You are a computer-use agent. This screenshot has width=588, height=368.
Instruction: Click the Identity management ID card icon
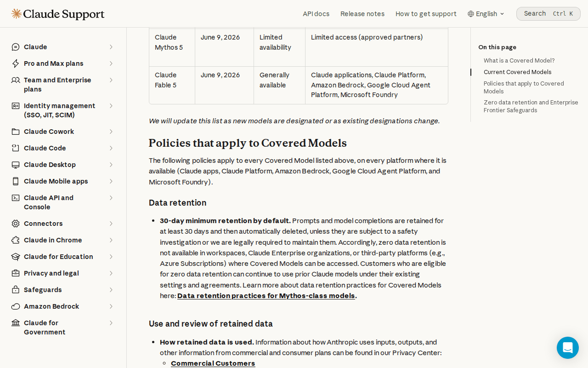[x=16, y=106]
